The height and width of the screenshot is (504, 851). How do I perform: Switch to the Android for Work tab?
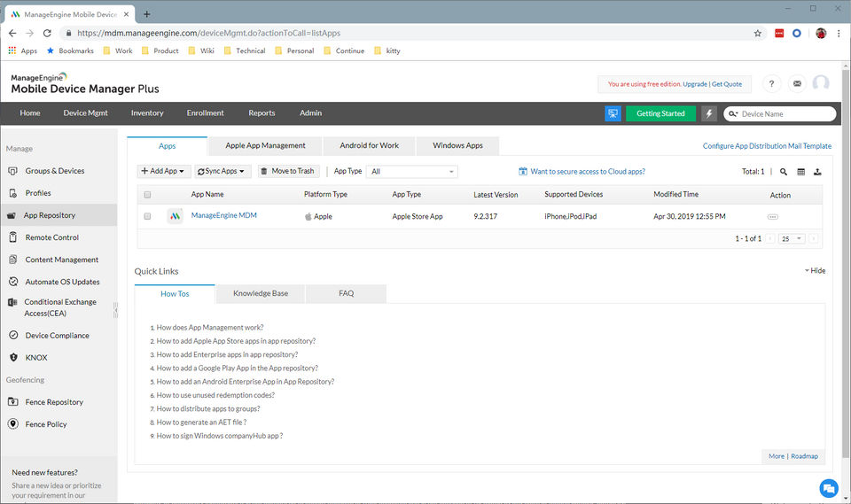pyautogui.click(x=370, y=145)
